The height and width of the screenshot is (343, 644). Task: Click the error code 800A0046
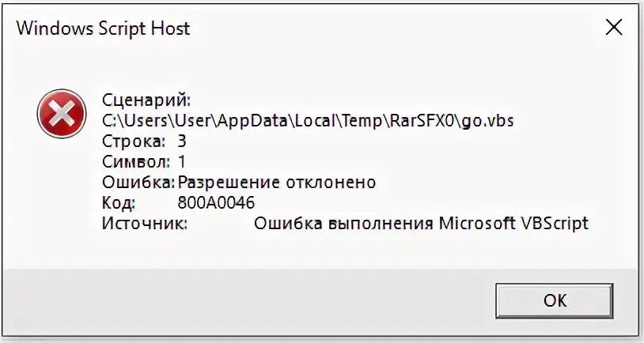click(216, 203)
